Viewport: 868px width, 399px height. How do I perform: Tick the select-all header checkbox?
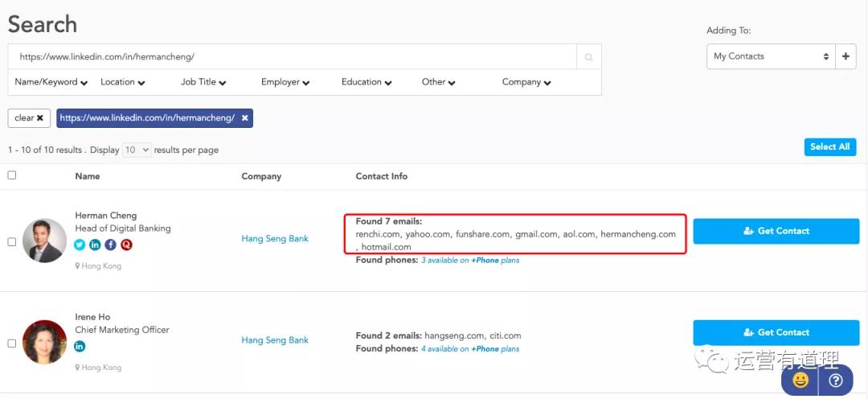click(x=12, y=175)
